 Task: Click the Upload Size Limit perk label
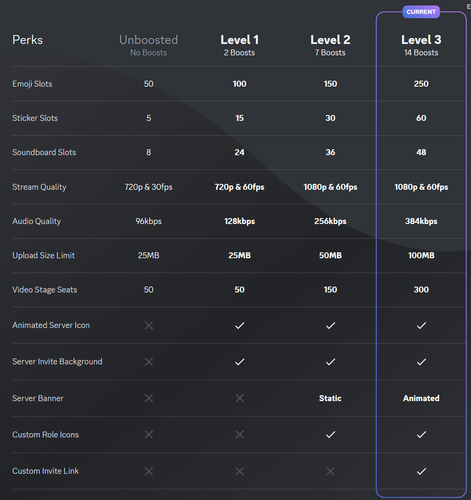point(44,256)
